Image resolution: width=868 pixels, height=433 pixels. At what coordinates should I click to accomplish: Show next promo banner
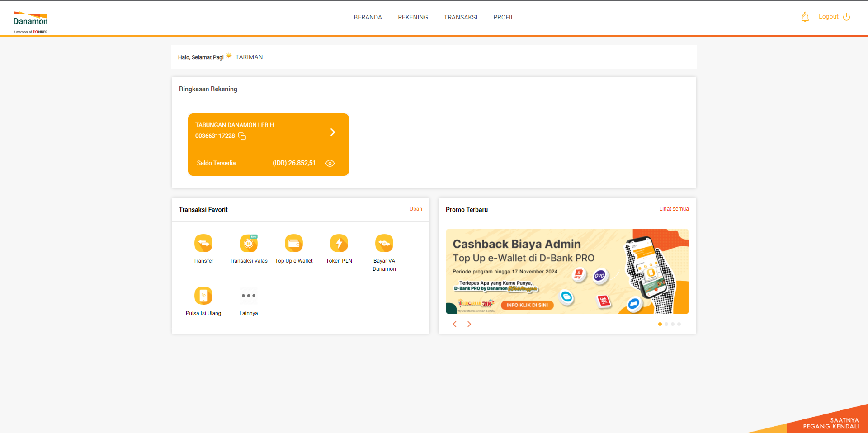pyautogui.click(x=469, y=324)
